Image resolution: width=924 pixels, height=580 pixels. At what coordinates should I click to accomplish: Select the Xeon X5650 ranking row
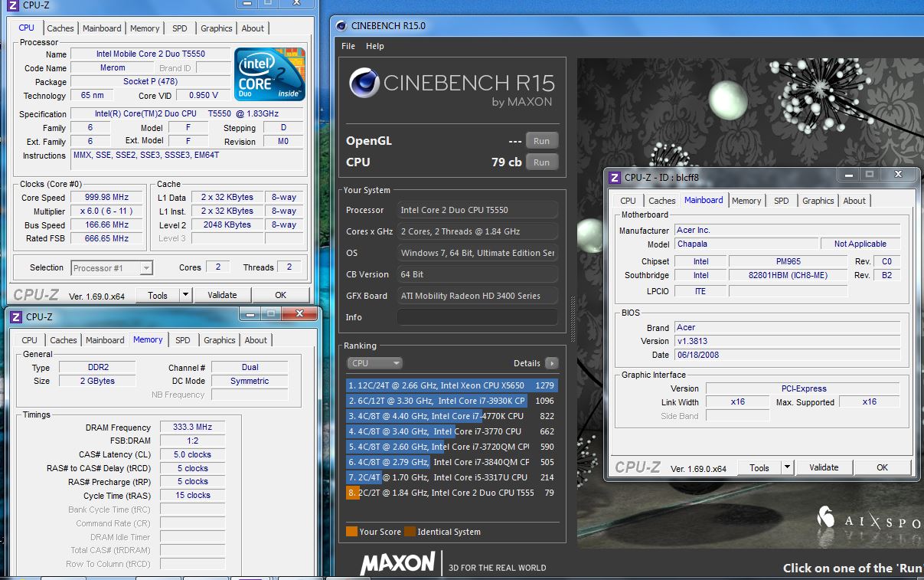point(452,385)
